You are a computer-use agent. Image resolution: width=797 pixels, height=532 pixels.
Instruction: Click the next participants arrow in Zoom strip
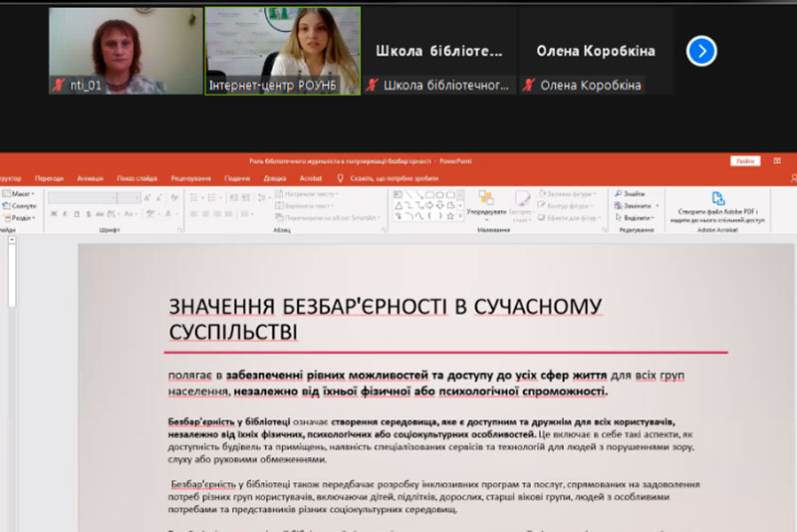[701, 50]
